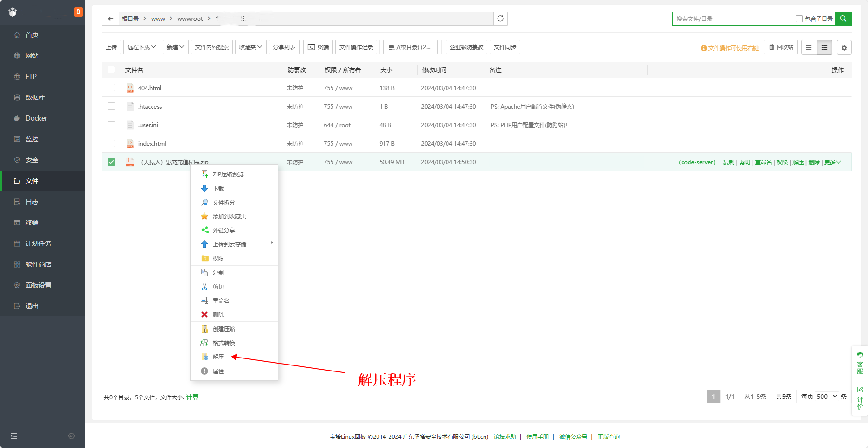This screenshot has height=448, width=868.
Task: Open the per-page 500 count selector
Action: [826, 397]
